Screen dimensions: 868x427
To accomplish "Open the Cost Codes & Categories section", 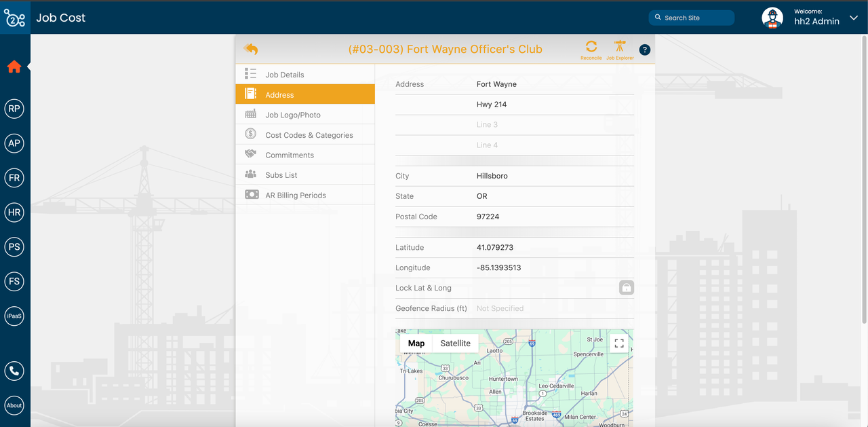I will coord(309,134).
